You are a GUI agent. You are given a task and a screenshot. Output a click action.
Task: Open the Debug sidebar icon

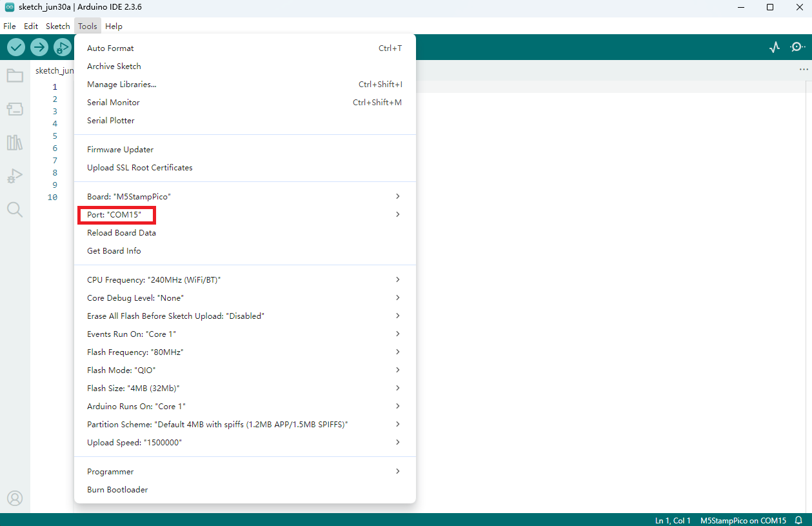(x=15, y=176)
